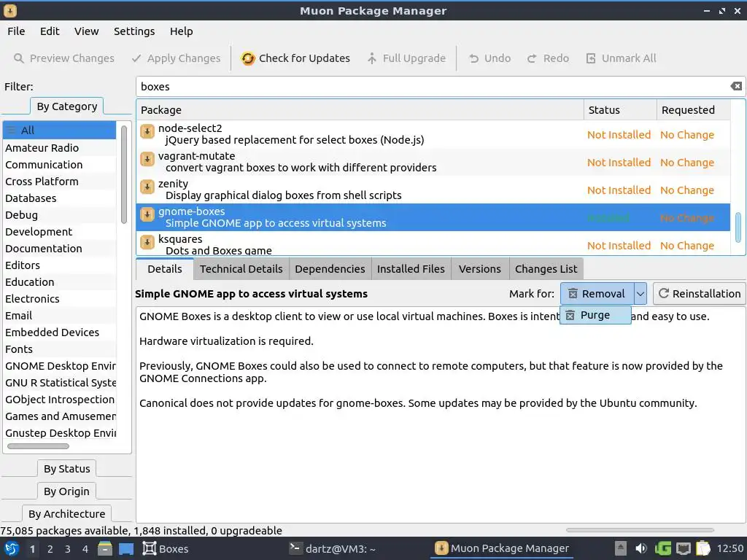
Task: Open the Edit menu
Action: [50, 31]
